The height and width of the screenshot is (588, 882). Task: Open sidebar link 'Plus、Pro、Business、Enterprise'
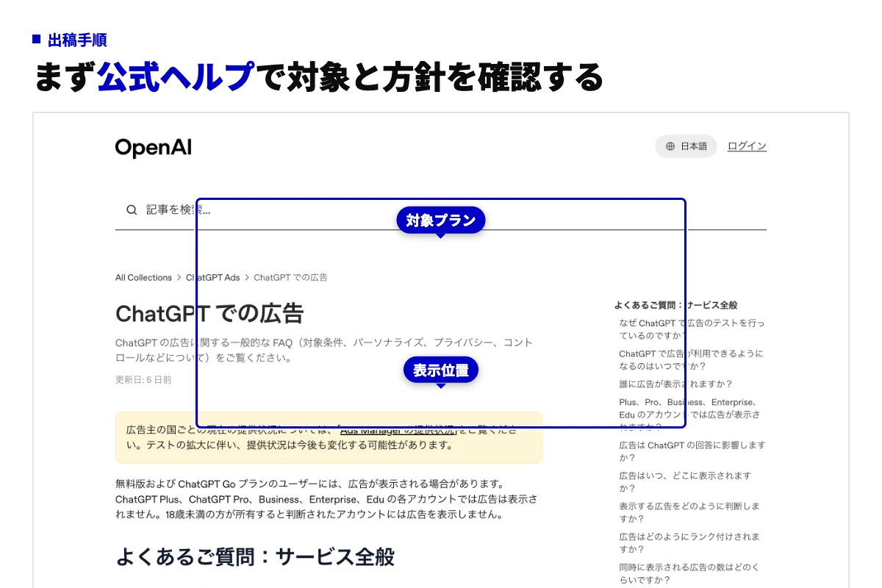click(689, 415)
